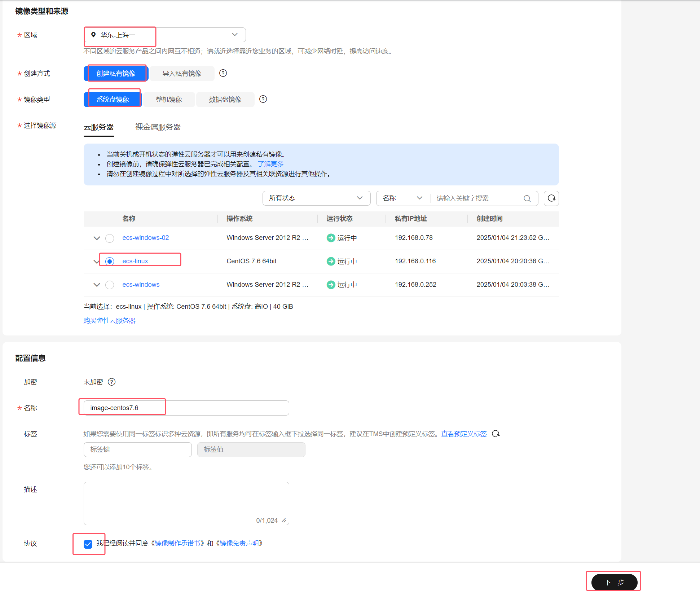
Task: Open the 查看预定义标签 link
Action: pyautogui.click(x=464, y=434)
